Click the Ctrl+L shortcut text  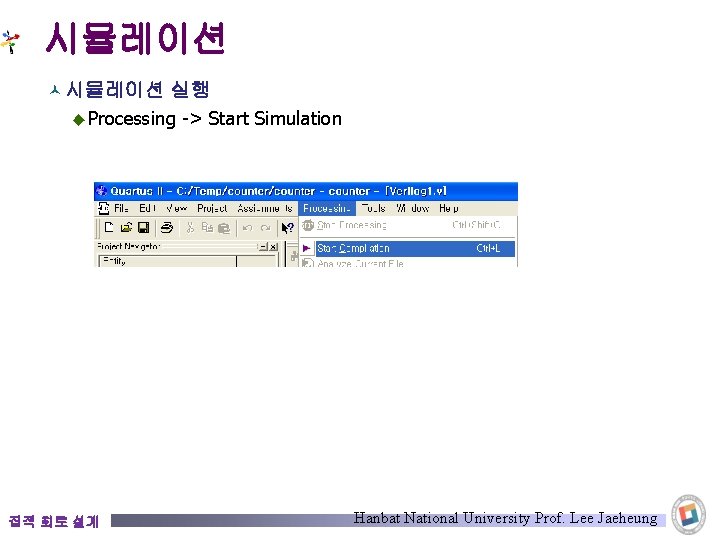[x=488, y=248]
